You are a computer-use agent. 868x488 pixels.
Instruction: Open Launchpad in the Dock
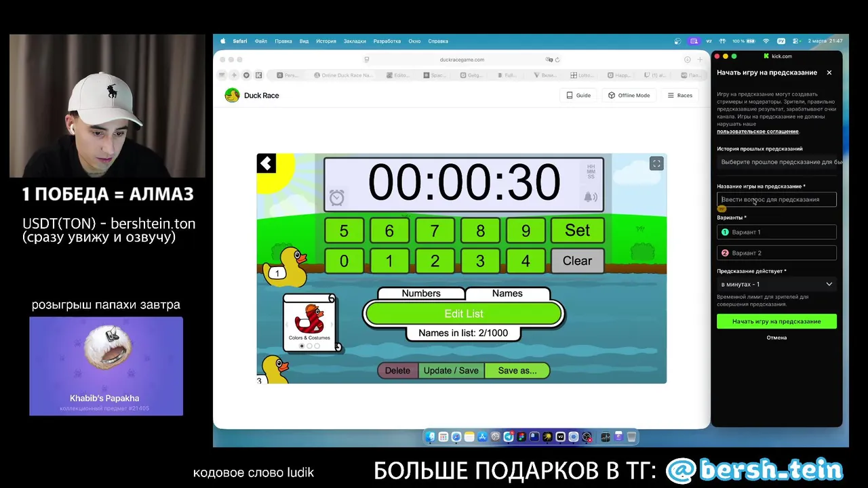click(443, 436)
